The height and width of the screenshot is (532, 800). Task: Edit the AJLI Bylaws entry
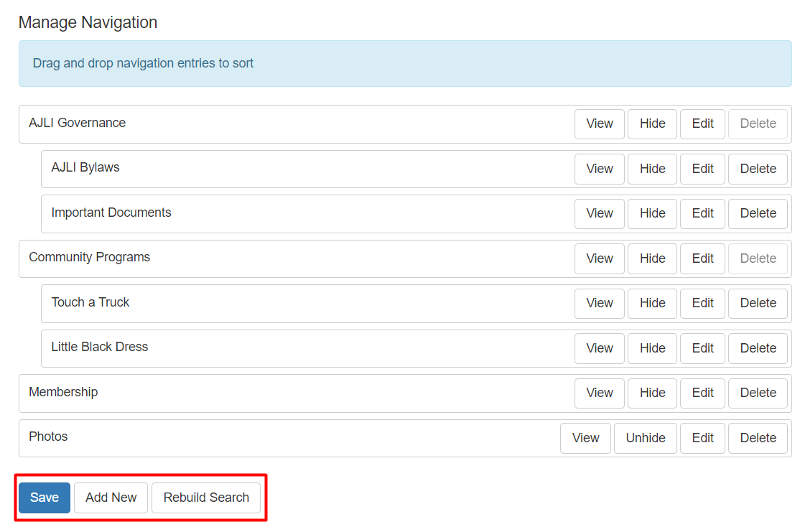coord(702,169)
